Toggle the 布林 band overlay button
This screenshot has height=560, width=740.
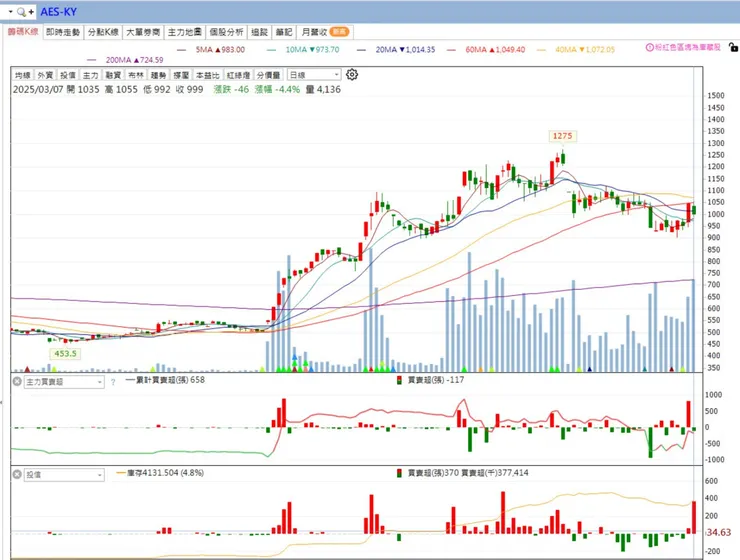click(136, 75)
